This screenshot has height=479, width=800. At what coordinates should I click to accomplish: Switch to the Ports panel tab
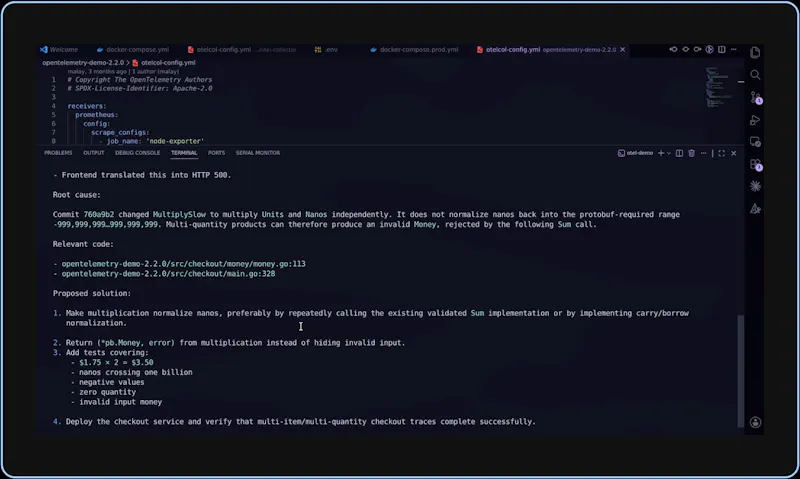(x=216, y=153)
